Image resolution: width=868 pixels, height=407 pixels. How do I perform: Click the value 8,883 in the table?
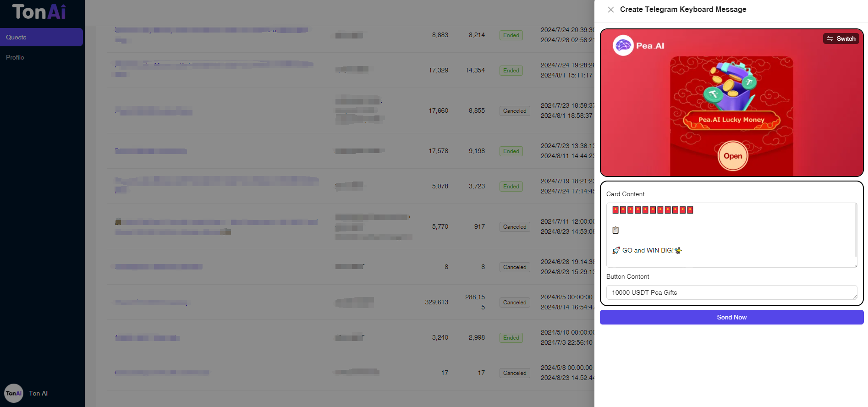440,35
